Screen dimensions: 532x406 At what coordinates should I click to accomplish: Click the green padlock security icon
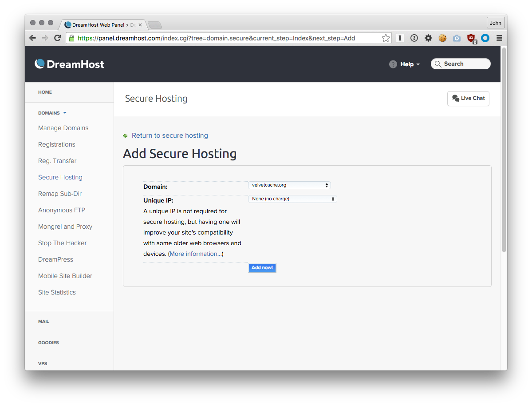point(71,38)
